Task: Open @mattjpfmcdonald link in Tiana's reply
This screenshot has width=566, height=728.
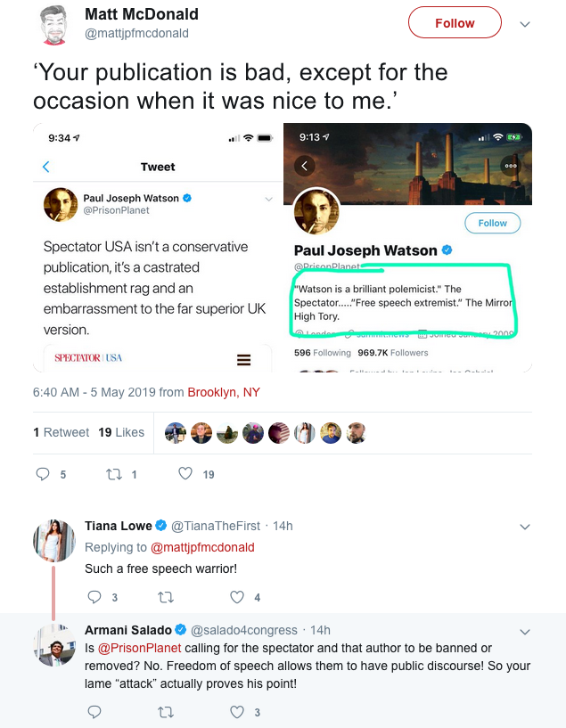Action: click(202, 547)
